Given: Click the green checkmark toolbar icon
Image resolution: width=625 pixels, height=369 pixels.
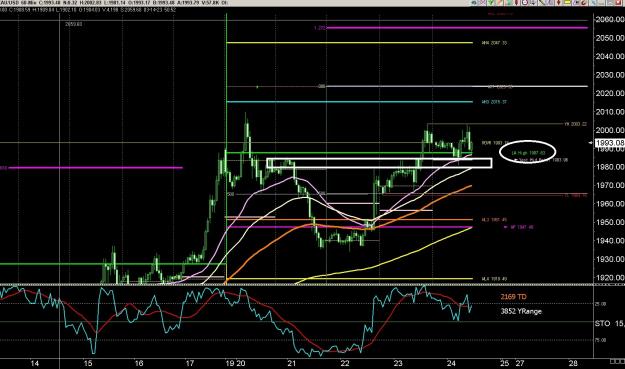Looking at the screenshot, I should tap(490, 2).
